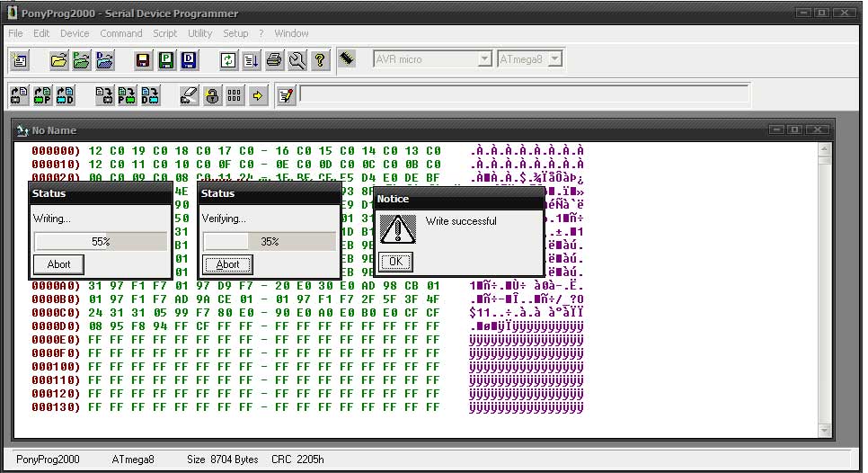Read all from device icon
Image resolution: width=868 pixels, height=473 pixels.
click(x=20, y=96)
